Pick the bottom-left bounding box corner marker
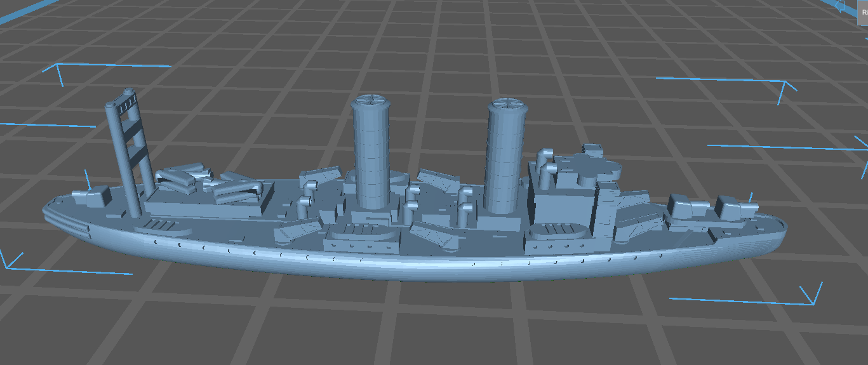The width and height of the screenshot is (868, 365). (x=9, y=265)
